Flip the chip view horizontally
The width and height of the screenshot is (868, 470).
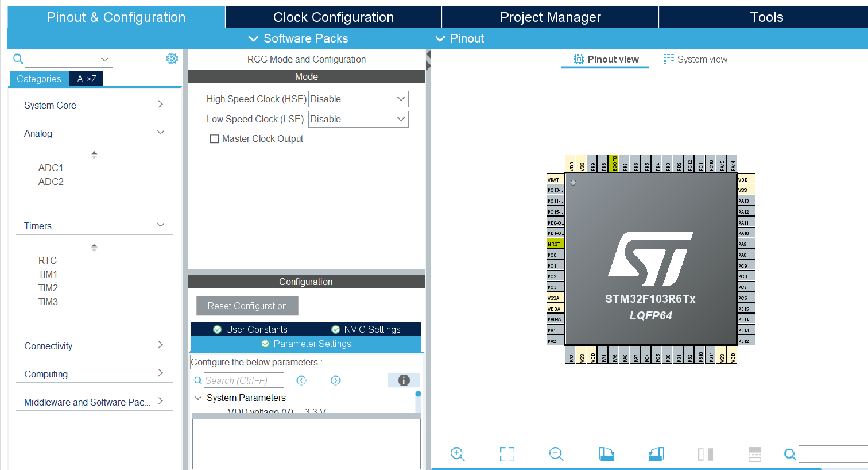pos(706,454)
